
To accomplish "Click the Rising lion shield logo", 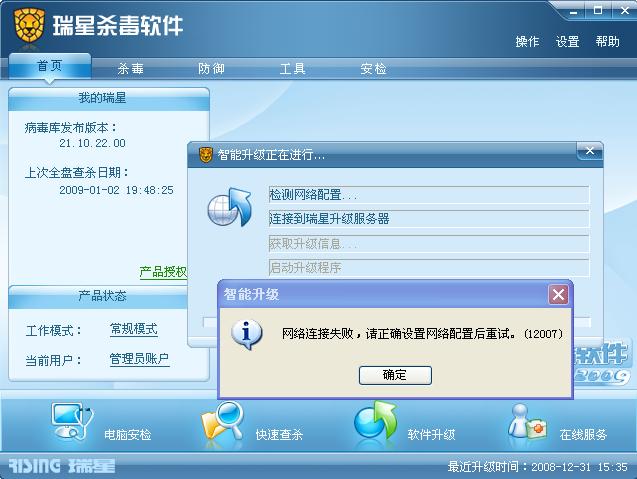I will (29, 26).
